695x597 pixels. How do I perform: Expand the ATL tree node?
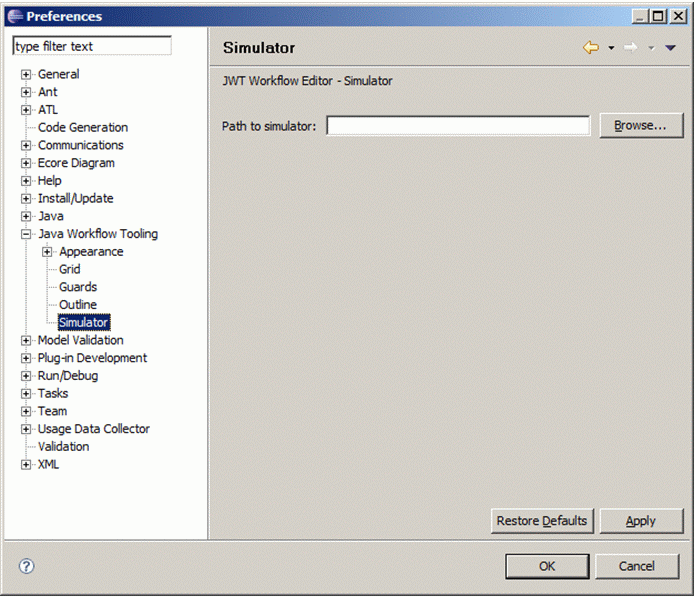26,110
